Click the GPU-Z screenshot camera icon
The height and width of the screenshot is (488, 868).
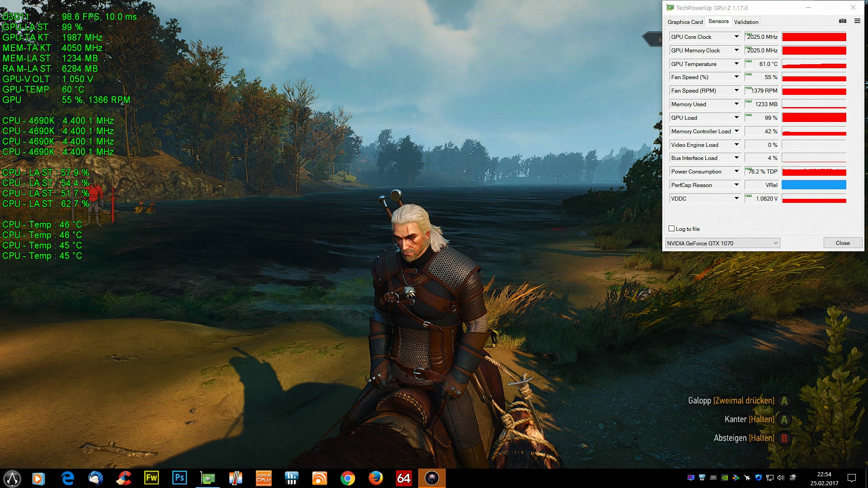(843, 21)
